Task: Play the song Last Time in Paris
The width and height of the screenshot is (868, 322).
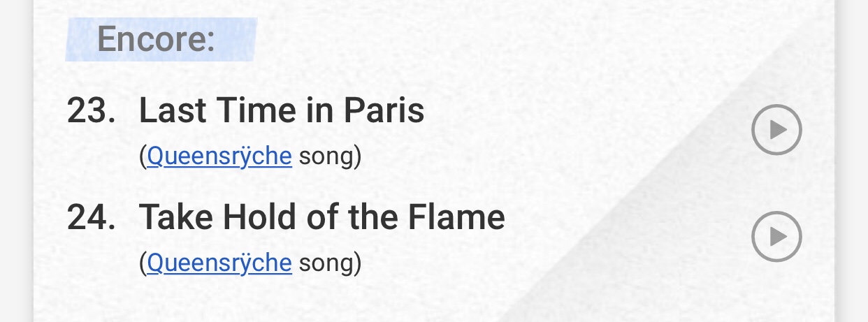Action: point(776,129)
